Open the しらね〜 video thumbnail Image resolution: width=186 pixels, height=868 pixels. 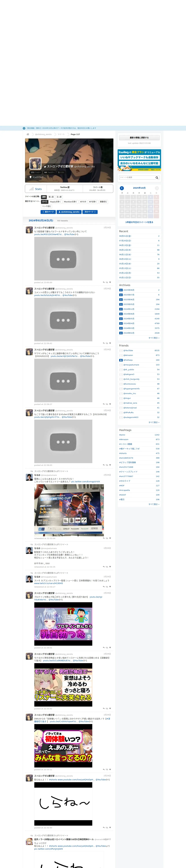63,804
